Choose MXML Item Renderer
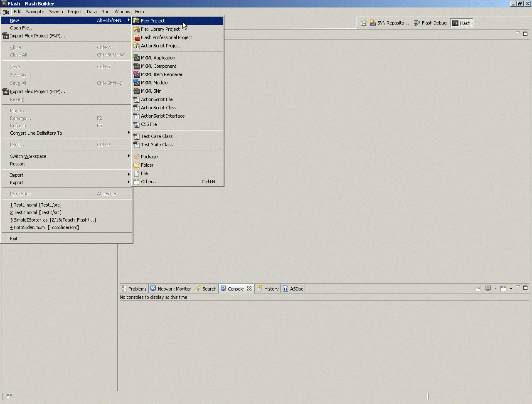Viewport: 532px width, 404px height. pos(178,74)
